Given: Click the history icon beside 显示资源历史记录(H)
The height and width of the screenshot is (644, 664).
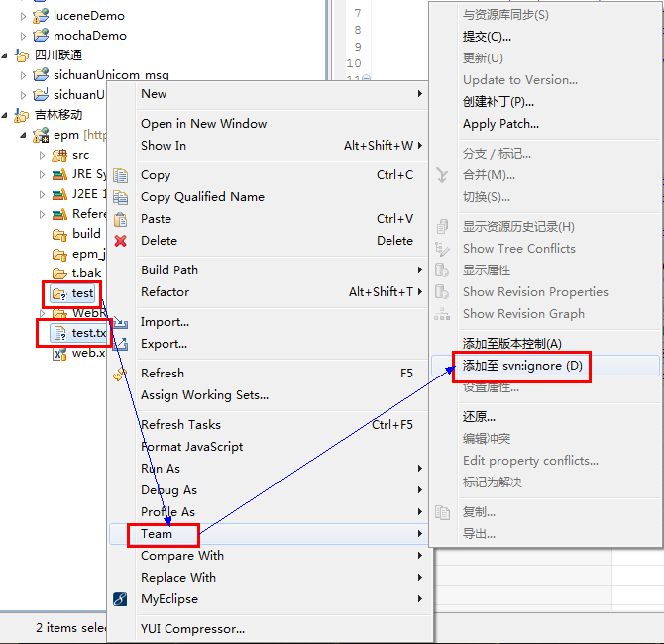Looking at the screenshot, I should [x=442, y=227].
